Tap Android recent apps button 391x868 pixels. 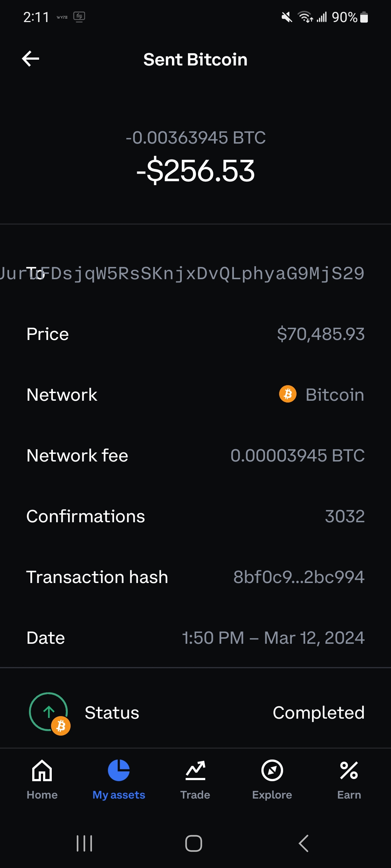click(84, 843)
